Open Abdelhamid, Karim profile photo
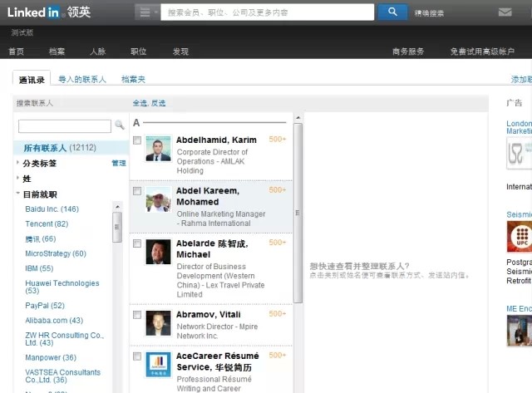This screenshot has height=393, width=532. click(x=158, y=149)
